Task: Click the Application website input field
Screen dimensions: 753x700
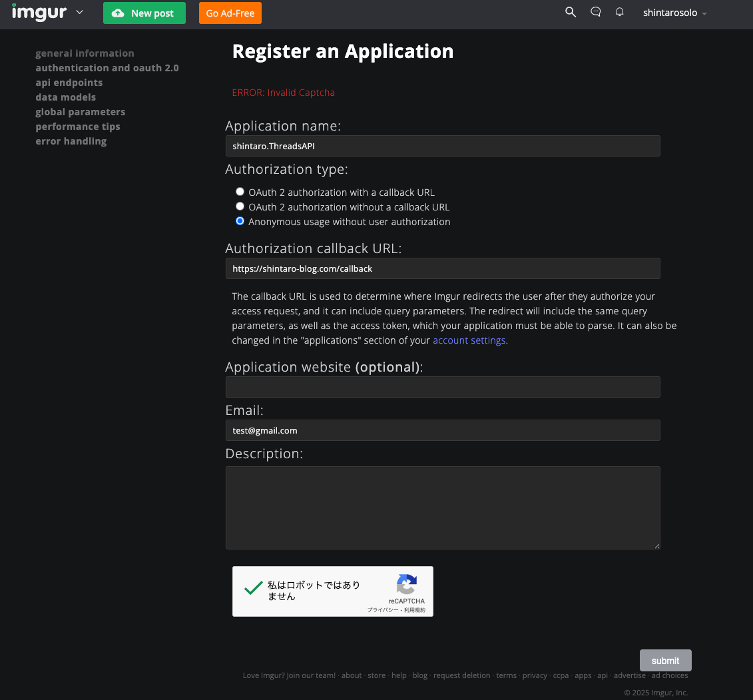Action: point(443,387)
